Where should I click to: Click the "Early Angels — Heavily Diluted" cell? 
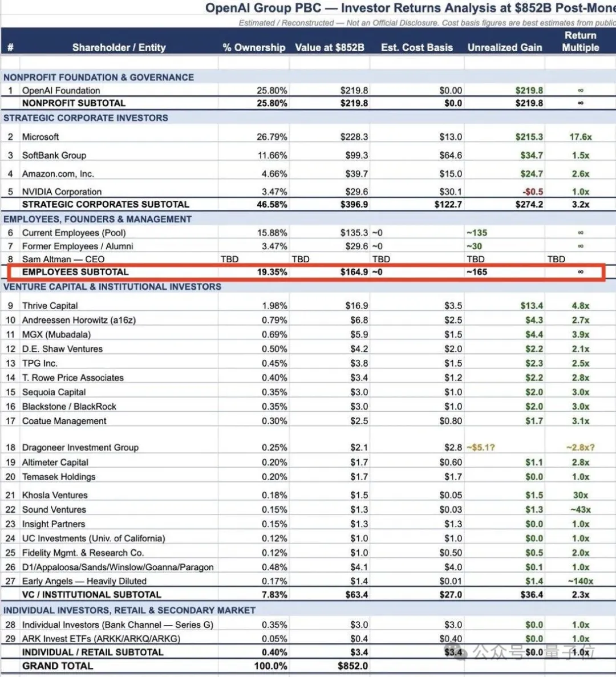click(x=84, y=581)
